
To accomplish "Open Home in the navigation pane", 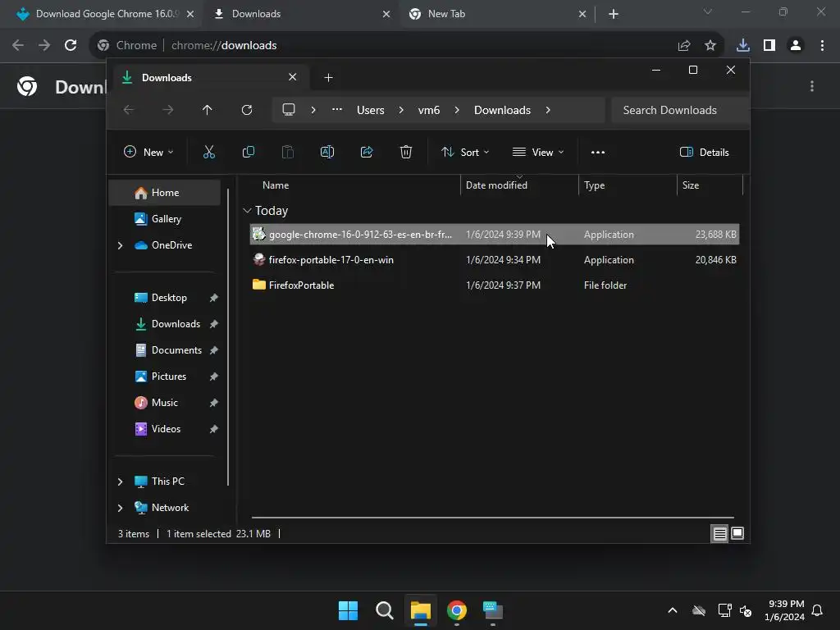I will [165, 193].
